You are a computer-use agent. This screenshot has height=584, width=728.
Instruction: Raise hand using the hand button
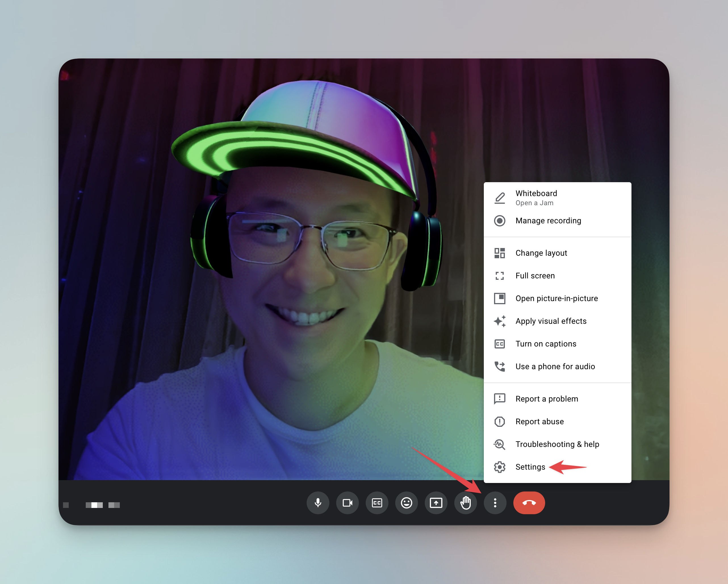tap(466, 503)
